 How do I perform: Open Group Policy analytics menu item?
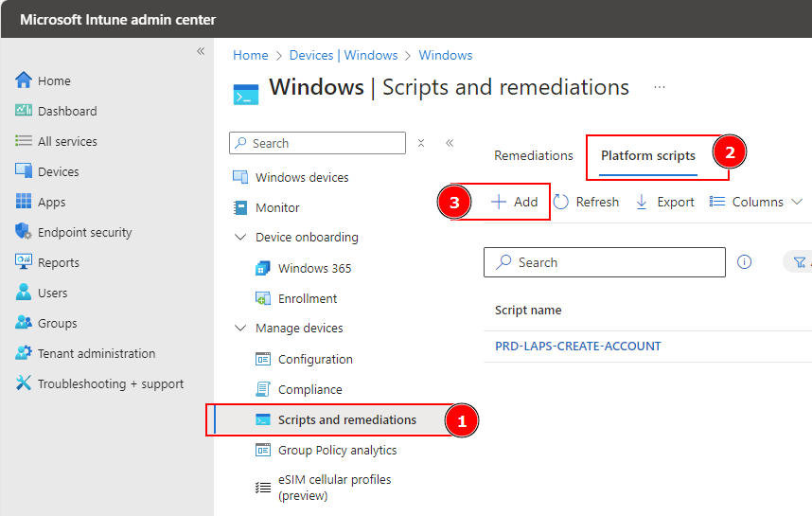pos(337,450)
